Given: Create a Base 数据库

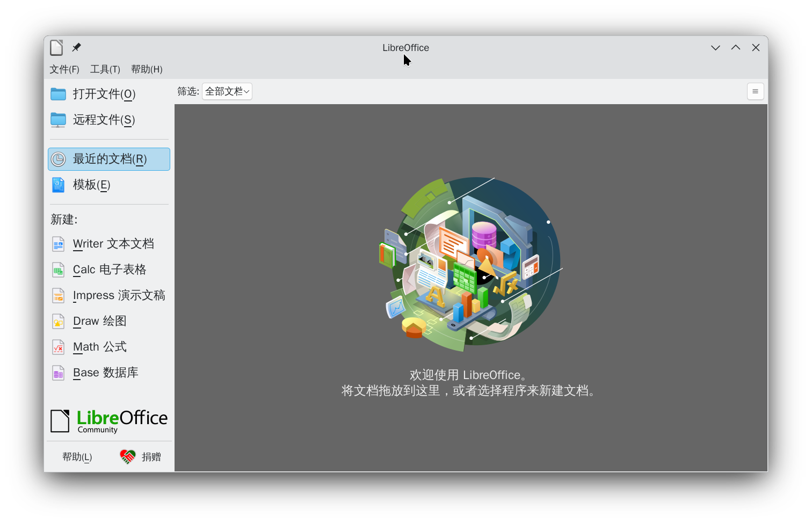Looking at the screenshot, I should coord(106,373).
